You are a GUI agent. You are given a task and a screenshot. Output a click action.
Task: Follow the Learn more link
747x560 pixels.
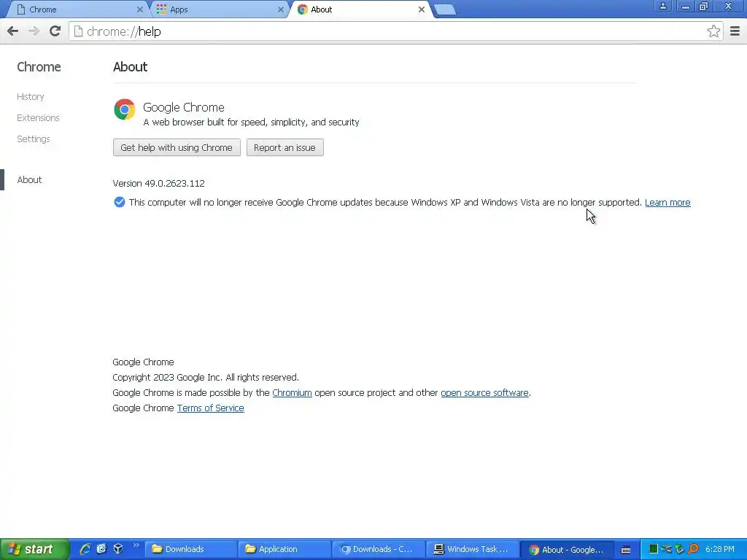tap(667, 203)
